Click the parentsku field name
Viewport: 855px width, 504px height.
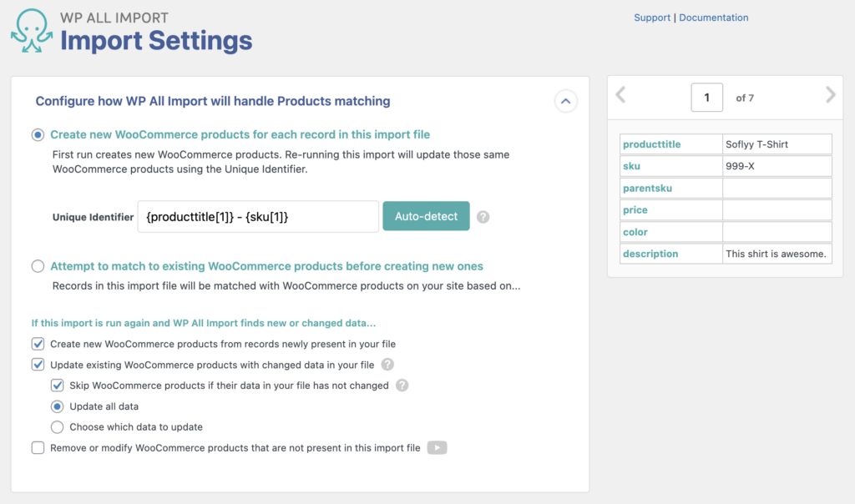[647, 188]
